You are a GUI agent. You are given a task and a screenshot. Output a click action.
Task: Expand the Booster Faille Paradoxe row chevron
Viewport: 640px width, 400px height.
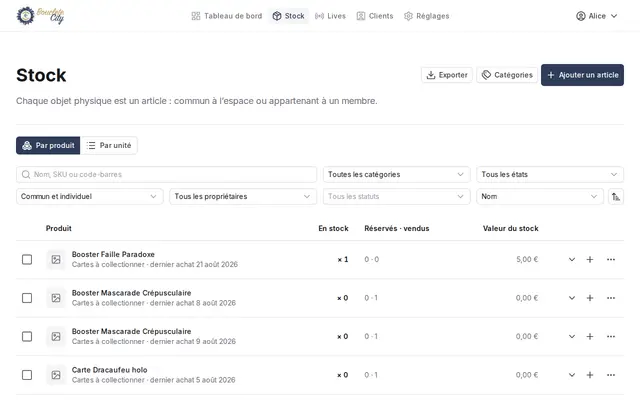coord(572,260)
